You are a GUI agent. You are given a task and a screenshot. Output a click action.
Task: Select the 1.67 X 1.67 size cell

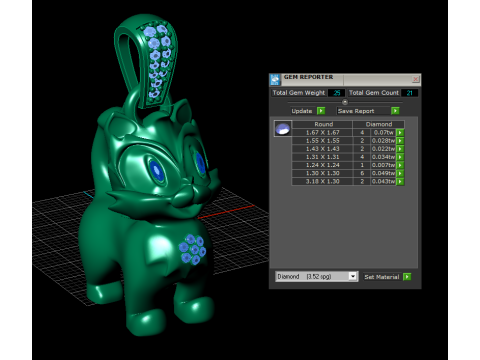tap(322, 132)
